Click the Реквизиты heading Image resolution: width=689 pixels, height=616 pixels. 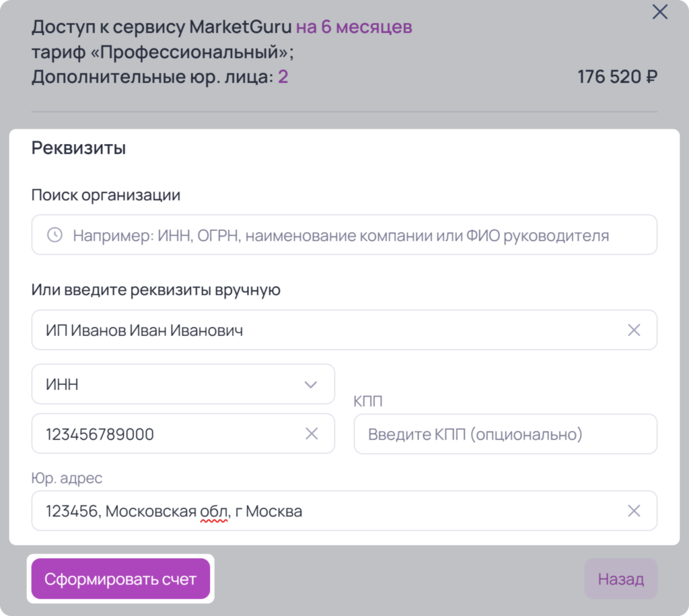tap(79, 148)
